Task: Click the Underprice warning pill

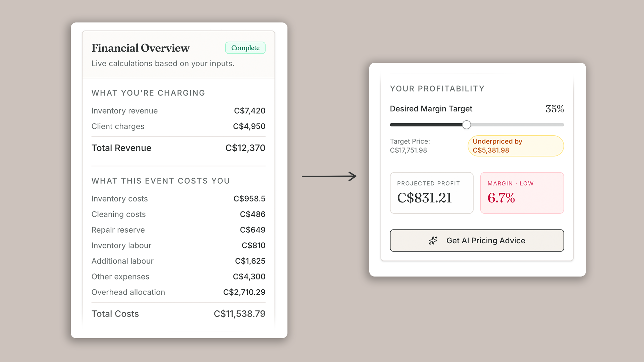Action: 516,146
